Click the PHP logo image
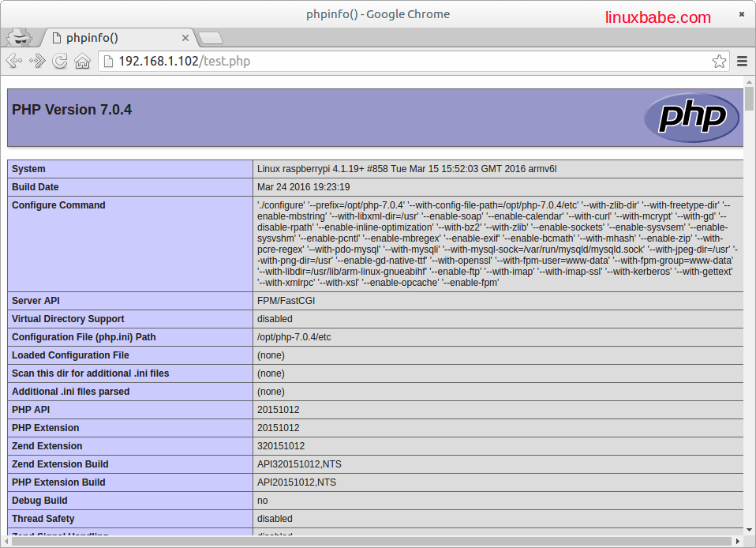The image size is (756, 548). [x=691, y=118]
